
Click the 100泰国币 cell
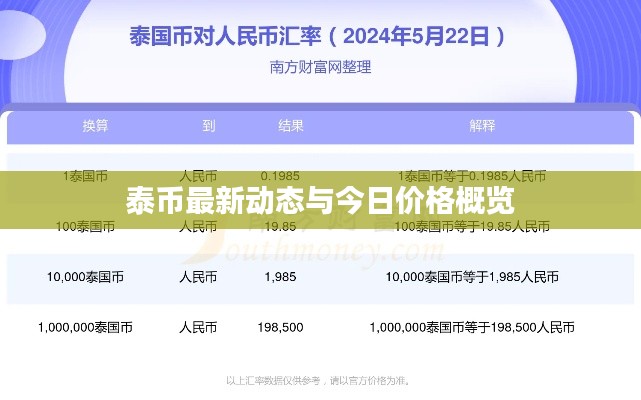(85, 227)
